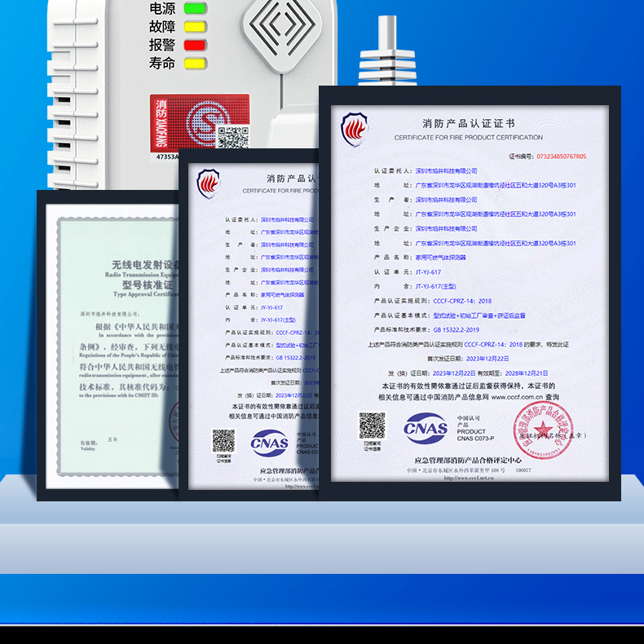Click the fire shield logo on large certificate
The width and height of the screenshot is (644, 644).
pyautogui.click(x=355, y=130)
